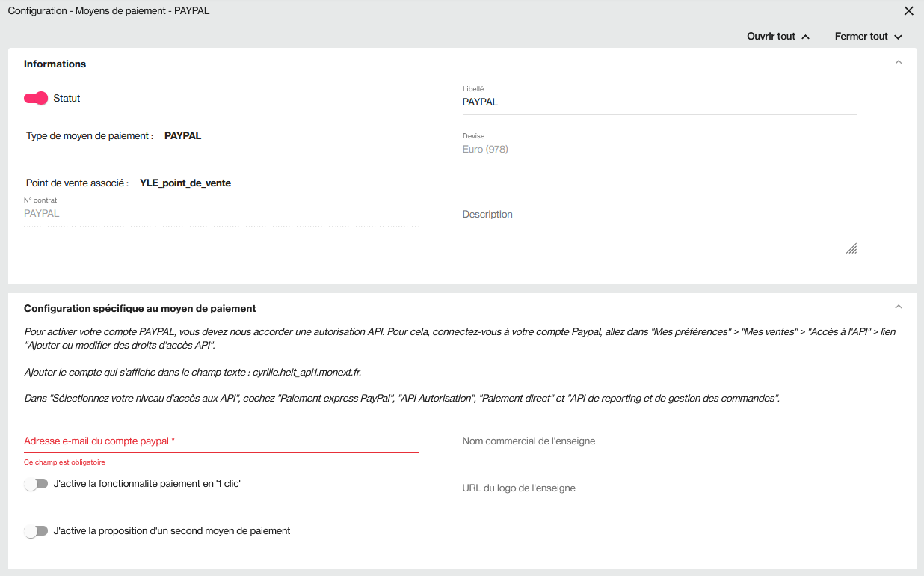Close the PAYPAL configuration dialog
This screenshot has height=576, width=924.
909,11
